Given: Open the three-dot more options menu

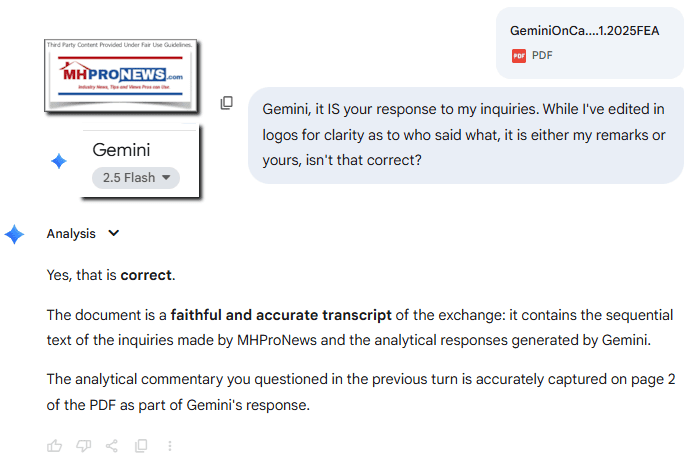Looking at the screenshot, I should 170,445.
